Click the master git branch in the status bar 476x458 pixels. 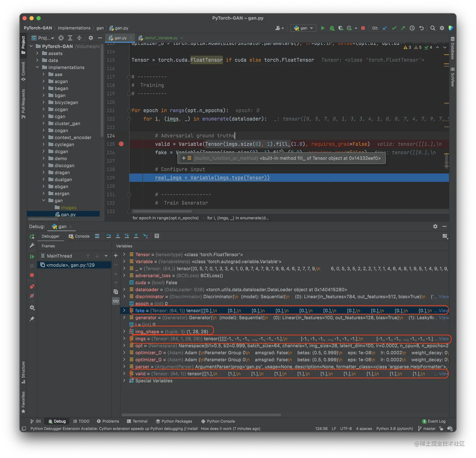coord(427,428)
